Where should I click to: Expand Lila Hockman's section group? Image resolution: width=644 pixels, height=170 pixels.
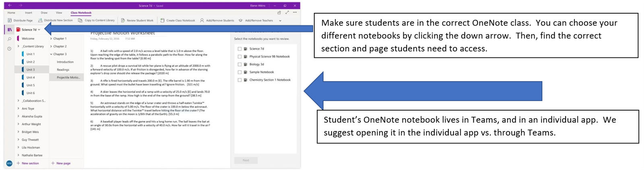(x=19, y=147)
